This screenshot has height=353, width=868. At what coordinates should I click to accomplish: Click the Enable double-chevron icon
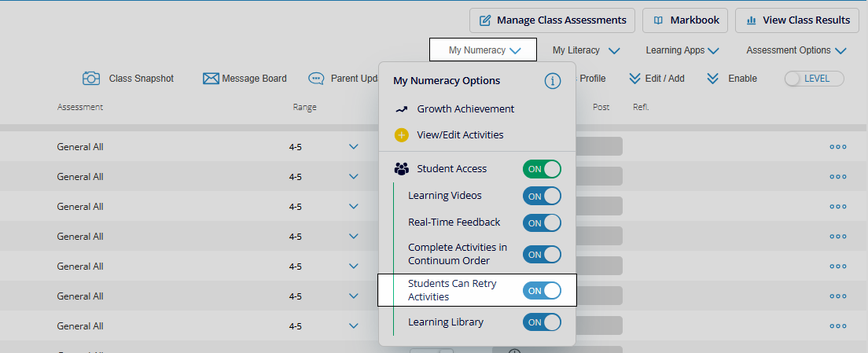click(x=713, y=79)
